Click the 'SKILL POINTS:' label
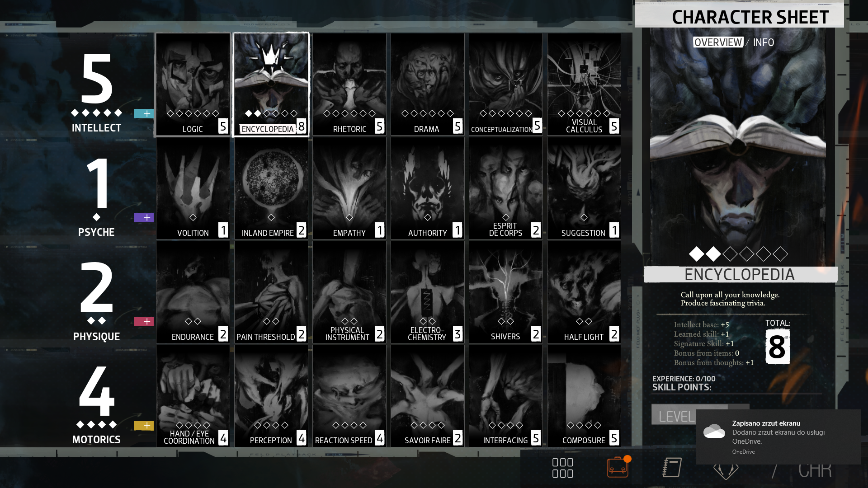The image size is (868, 488). click(x=682, y=387)
